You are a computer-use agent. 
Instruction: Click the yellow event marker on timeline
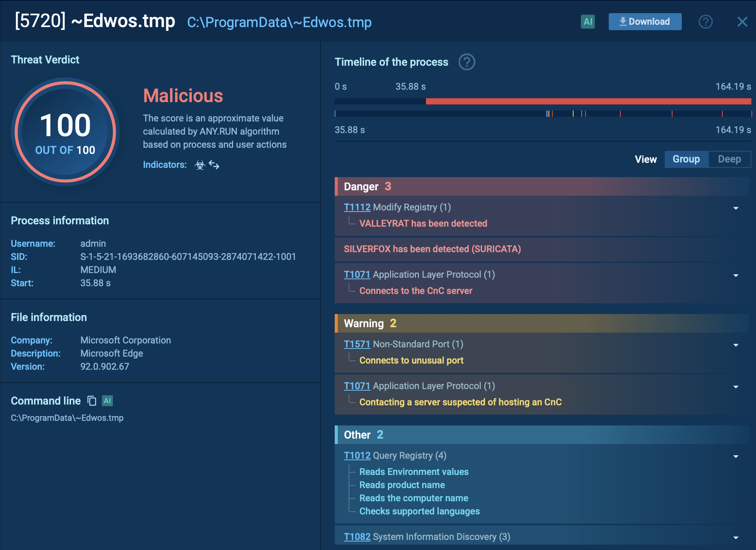click(x=573, y=114)
